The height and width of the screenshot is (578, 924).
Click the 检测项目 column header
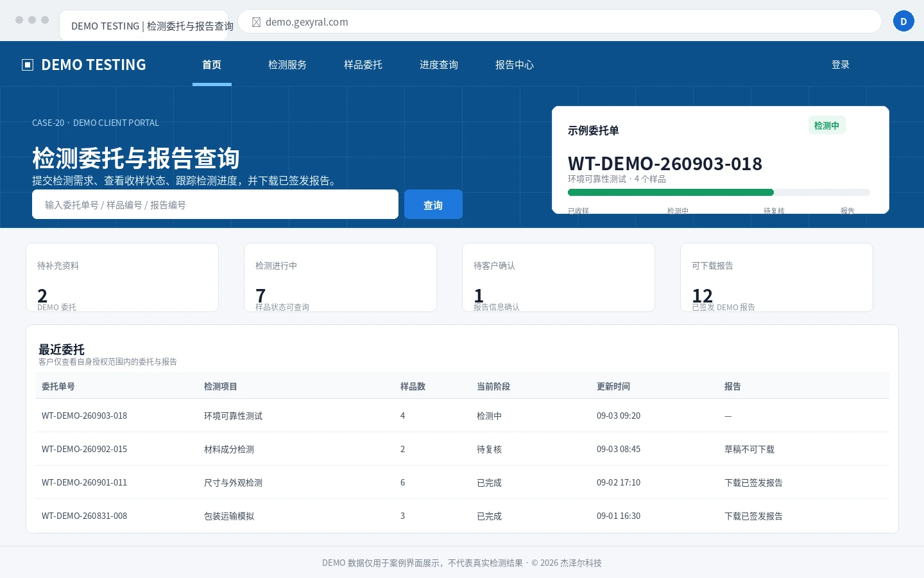[x=221, y=386]
